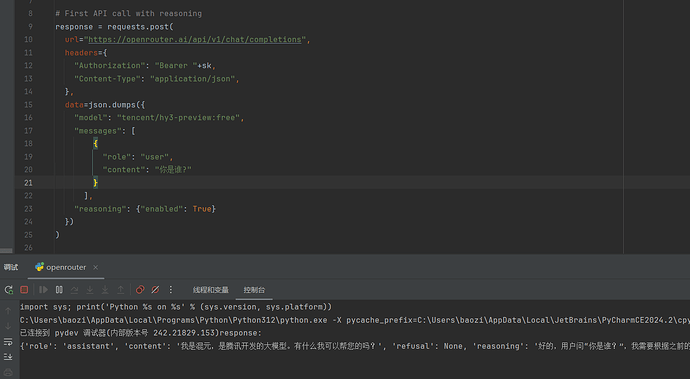Click the console Up stack trace arrow
Image resolution: width=690 pixels, height=379 pixels.
(x=8, y=311)
